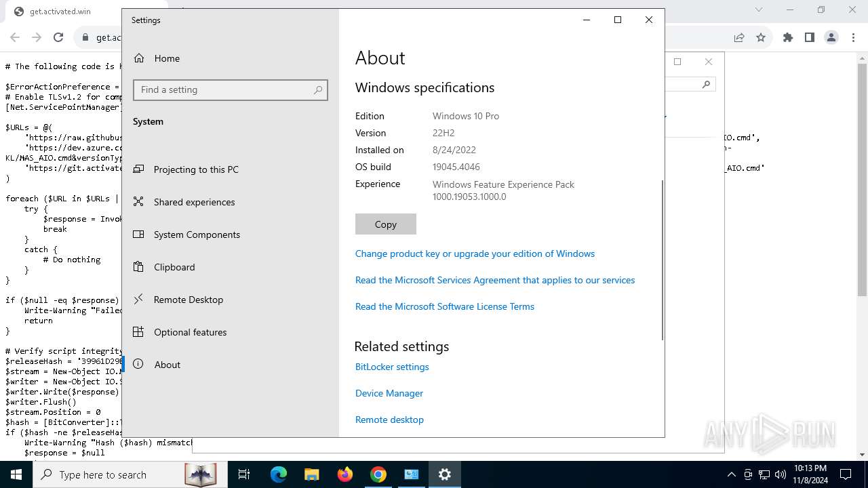Open BitLocker settings link
Viewport: 868px width, 488px height.
(392, 367)
